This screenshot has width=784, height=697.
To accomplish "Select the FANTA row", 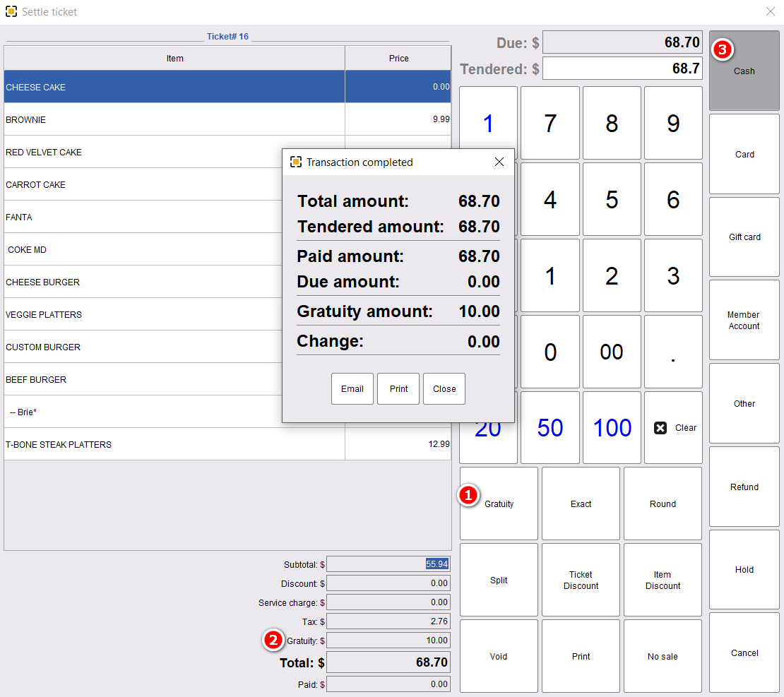I will click(x=143, y=217).
